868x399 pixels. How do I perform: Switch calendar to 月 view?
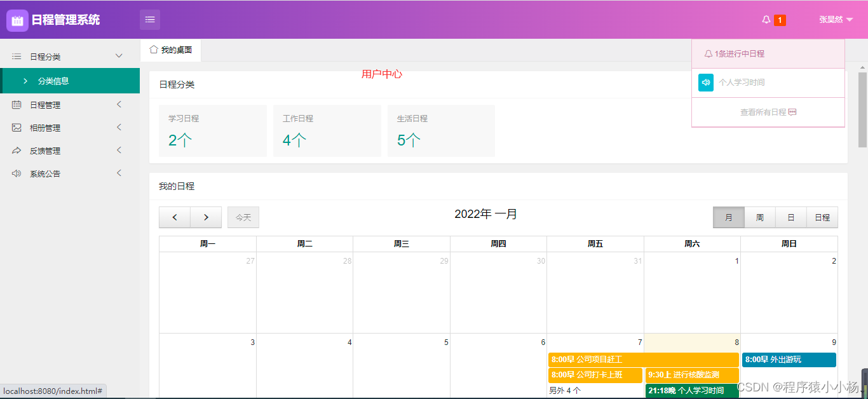point(729,217)
